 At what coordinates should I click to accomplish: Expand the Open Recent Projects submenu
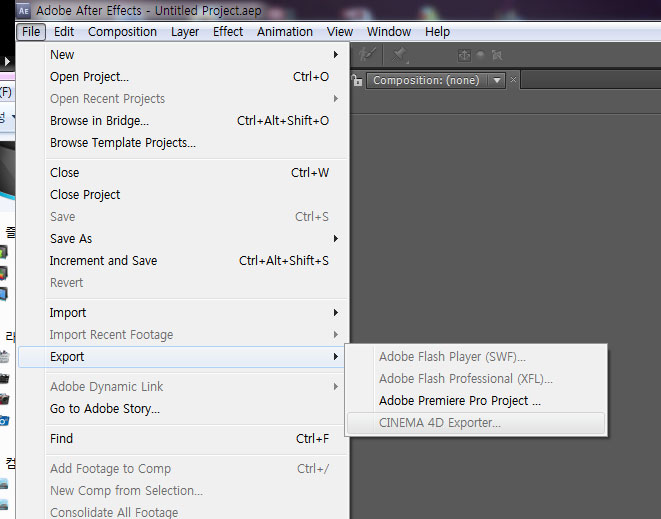click(x=183, y=99)
